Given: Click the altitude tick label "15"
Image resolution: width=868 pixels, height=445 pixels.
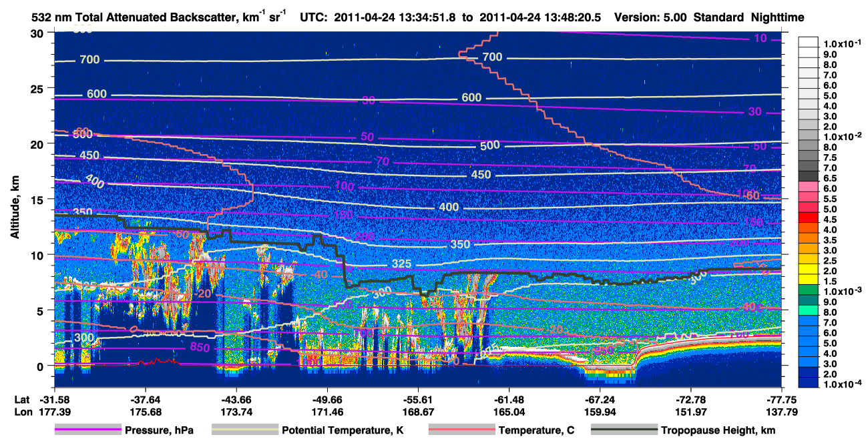Looking at the screenshot, I should pyautogui.click(x=38, y=199).
